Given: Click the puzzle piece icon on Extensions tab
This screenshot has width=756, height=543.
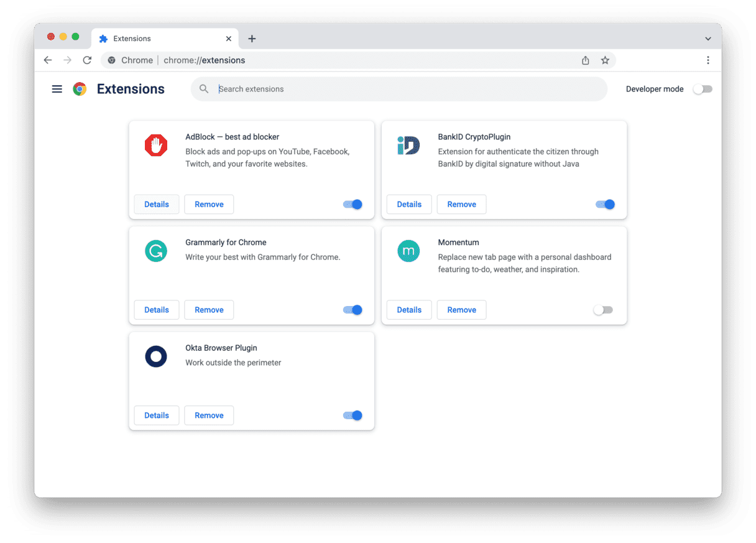Looking at the screenshot, I should click(x=103, y=39).
